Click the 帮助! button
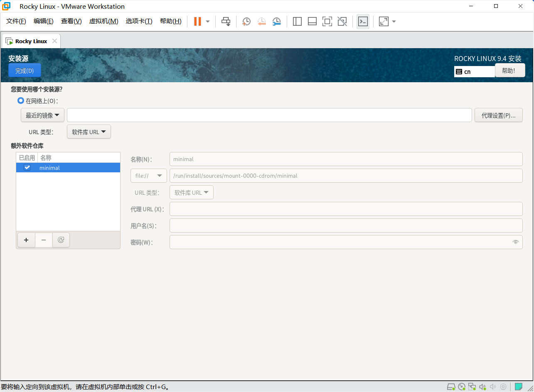The image size is (534, 392). (x=509, y=71)
